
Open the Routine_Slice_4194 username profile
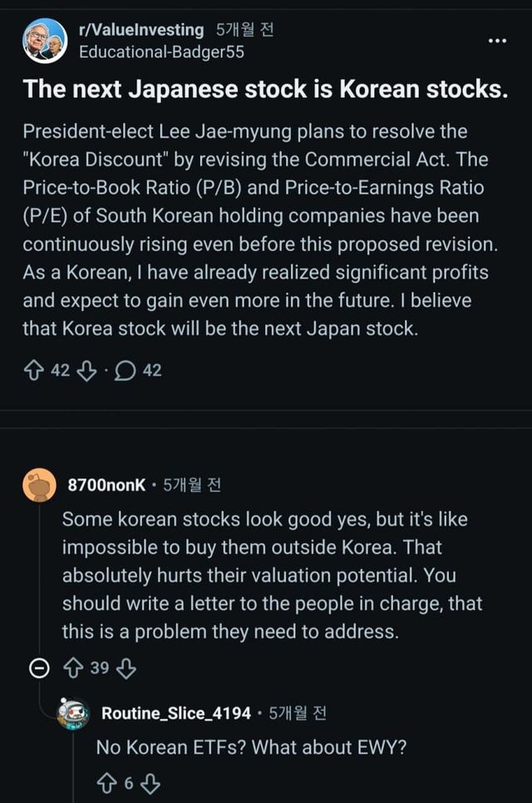(175, 713)
